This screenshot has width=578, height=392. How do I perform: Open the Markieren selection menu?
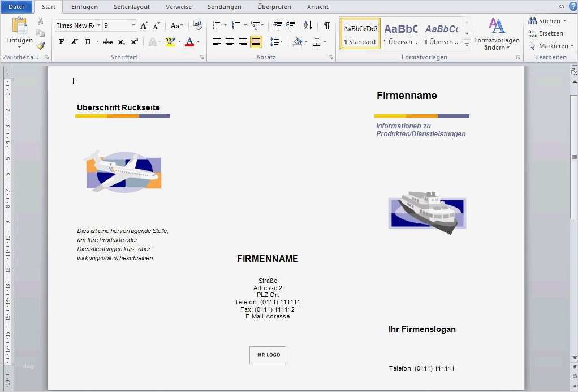[x=551, y=46]
